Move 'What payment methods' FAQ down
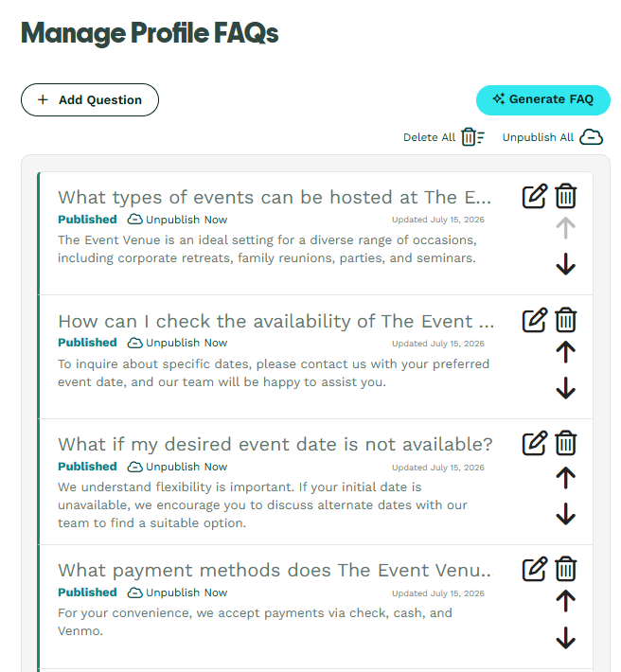This screenshot has width=621, height=672. coord(566,638)
